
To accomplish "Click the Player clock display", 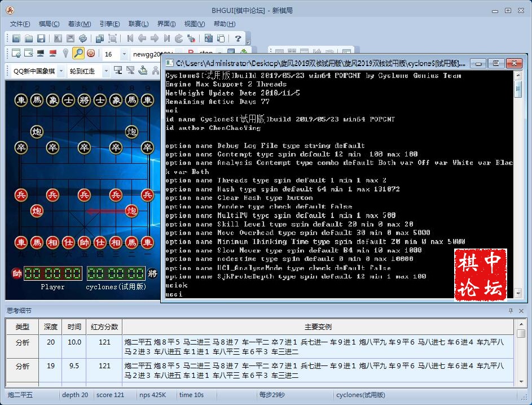I will pyautogui.click(x=52, y=273).
